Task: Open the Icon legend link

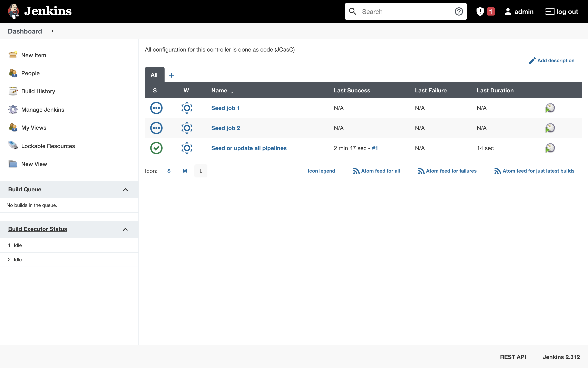Action: coord(321,171)
